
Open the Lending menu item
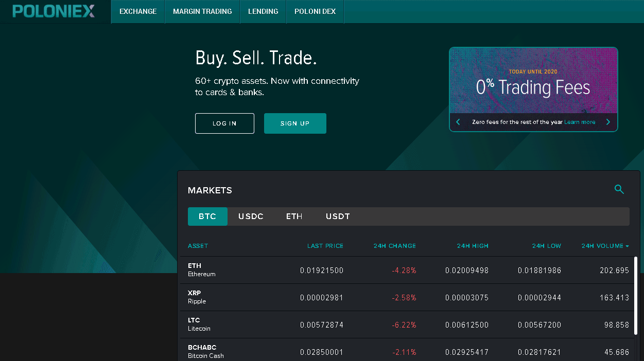263,11
